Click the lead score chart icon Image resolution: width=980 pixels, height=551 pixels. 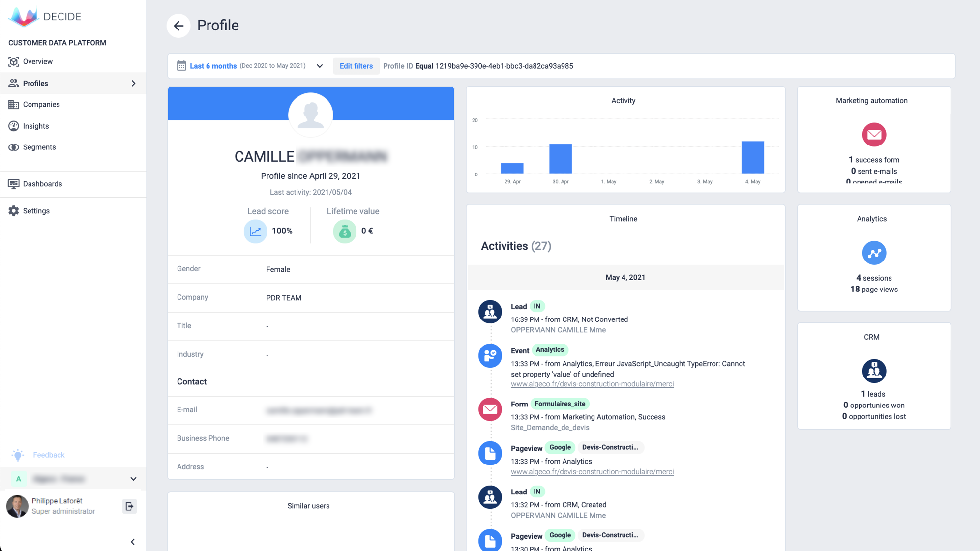255,231
